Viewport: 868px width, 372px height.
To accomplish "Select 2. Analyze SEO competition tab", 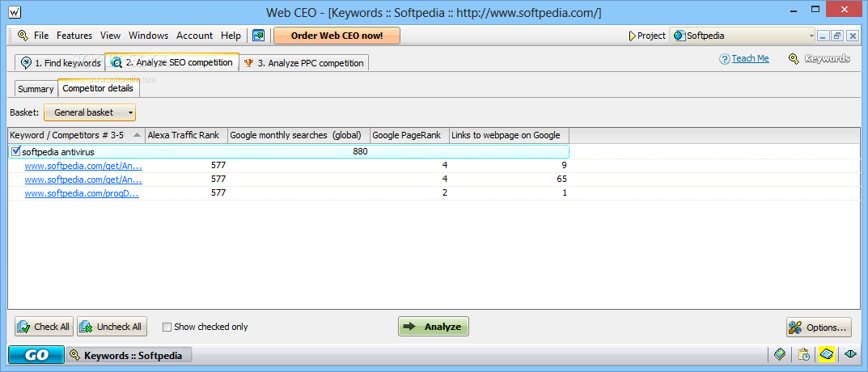I will [171, 62].
